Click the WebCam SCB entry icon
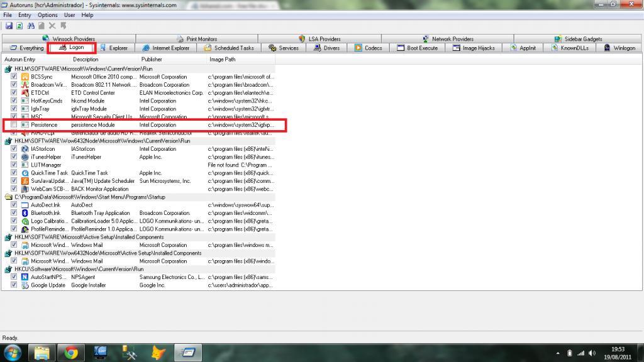The width and height of the screenshot is (644, 362). click(25, 189)
